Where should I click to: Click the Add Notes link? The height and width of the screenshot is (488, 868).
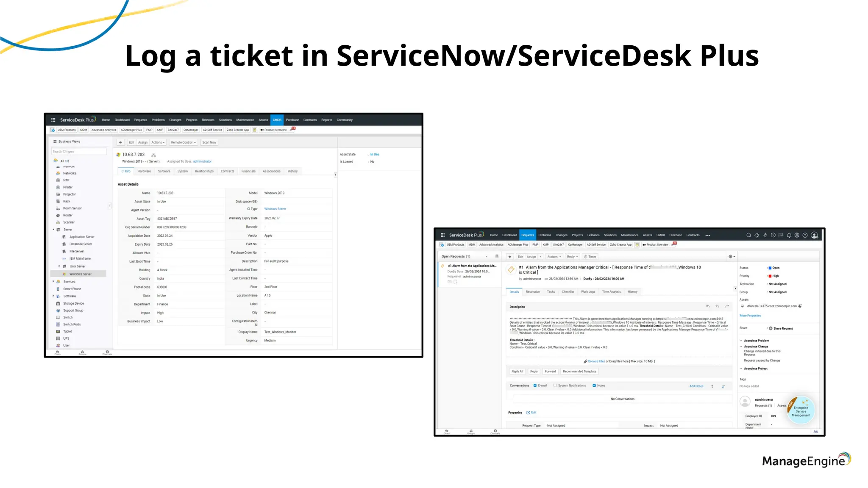point(696,386)
